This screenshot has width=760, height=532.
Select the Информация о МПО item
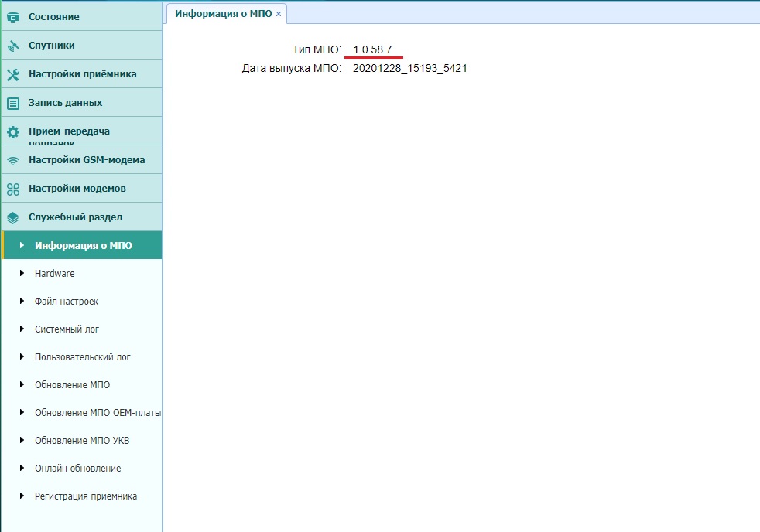click(x=82, y=245)
